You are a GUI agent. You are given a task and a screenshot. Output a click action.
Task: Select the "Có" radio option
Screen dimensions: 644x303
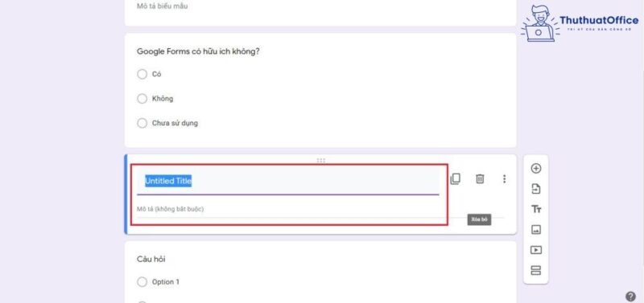[x=142, y=74]
